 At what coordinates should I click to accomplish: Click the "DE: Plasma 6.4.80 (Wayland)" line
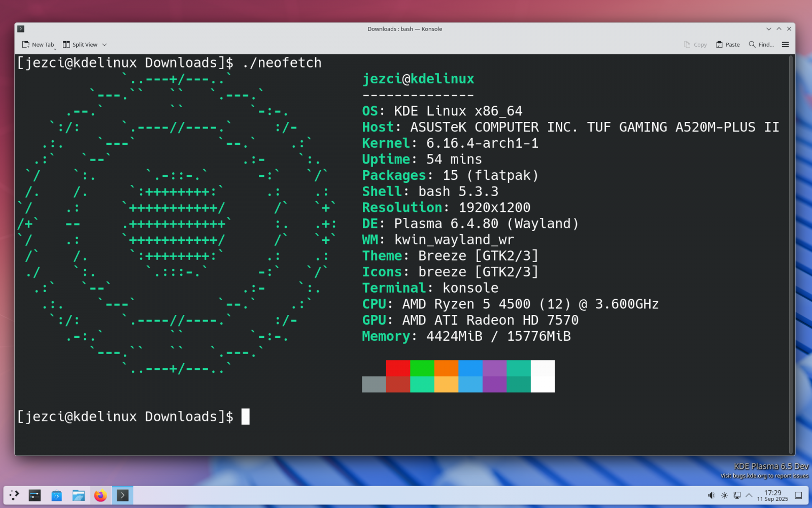point(470,224)
